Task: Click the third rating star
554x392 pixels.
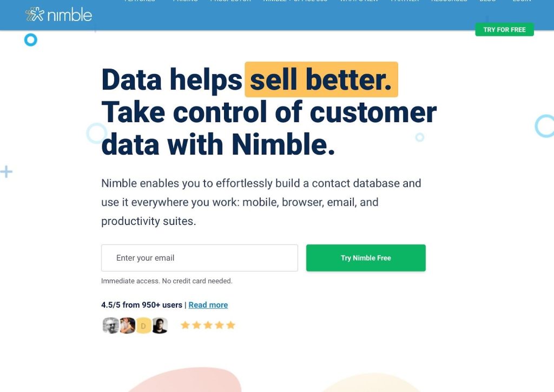Action: pos(208,325)
